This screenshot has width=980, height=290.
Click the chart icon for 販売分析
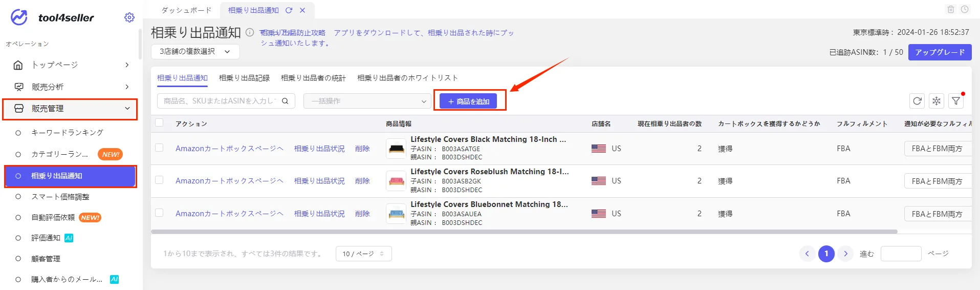click(x=18, y=87)
